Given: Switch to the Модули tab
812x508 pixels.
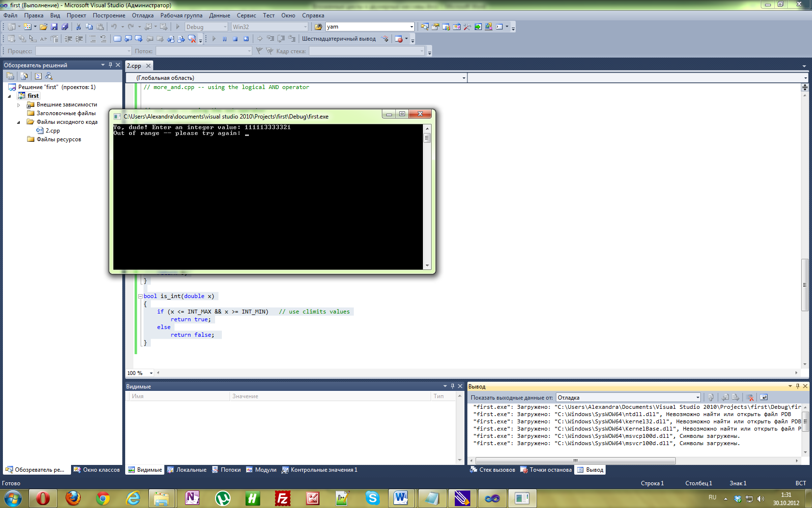Looking at the screenshot, I should pos(261,470).
